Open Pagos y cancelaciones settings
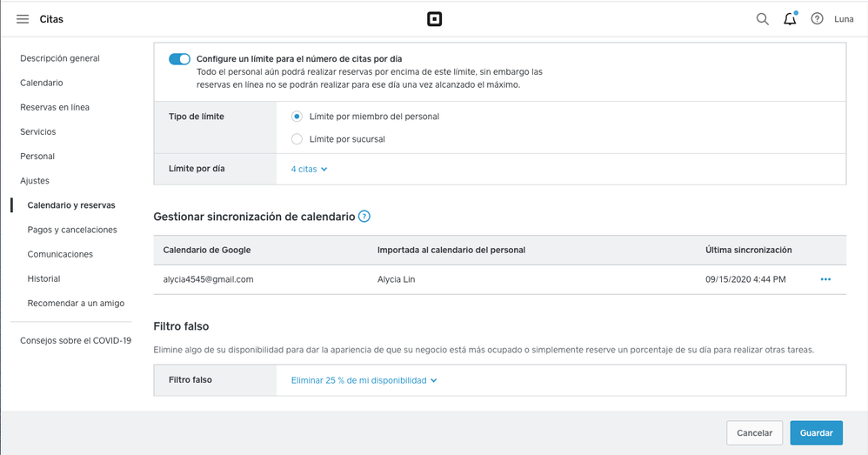 (72, 230)
